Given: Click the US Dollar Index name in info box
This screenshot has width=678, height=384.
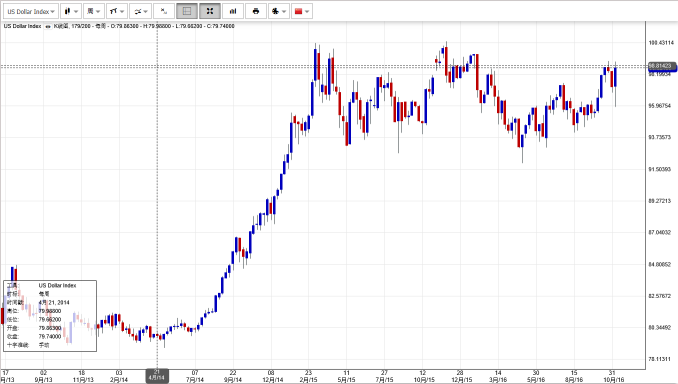Looking at the screenshot, I should click(57, 285).
